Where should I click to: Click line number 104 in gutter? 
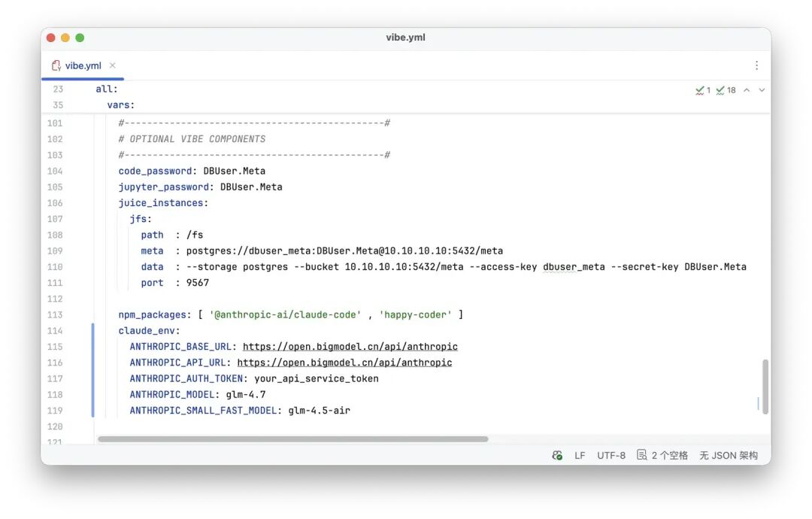coord(55,171)
